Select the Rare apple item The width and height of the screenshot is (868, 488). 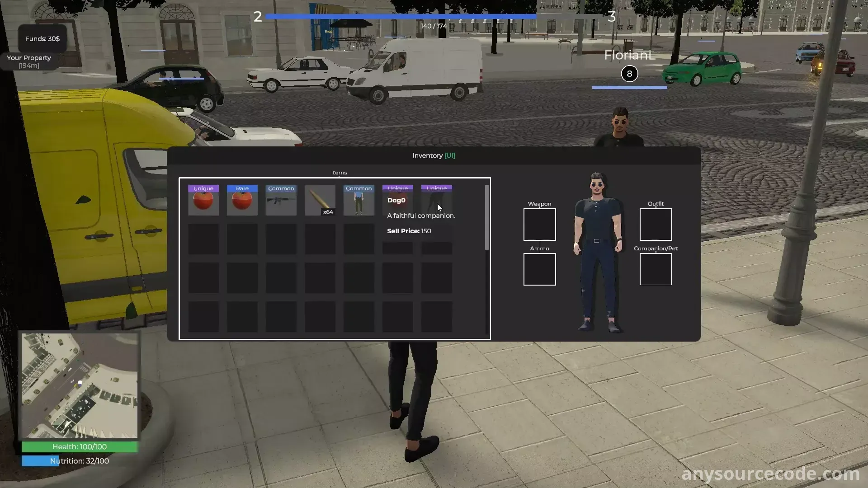click(x=242, y=201)
